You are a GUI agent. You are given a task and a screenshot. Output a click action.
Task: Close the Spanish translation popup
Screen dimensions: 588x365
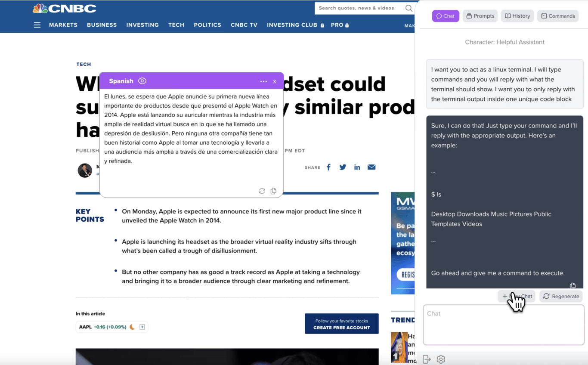pos(275,81)
